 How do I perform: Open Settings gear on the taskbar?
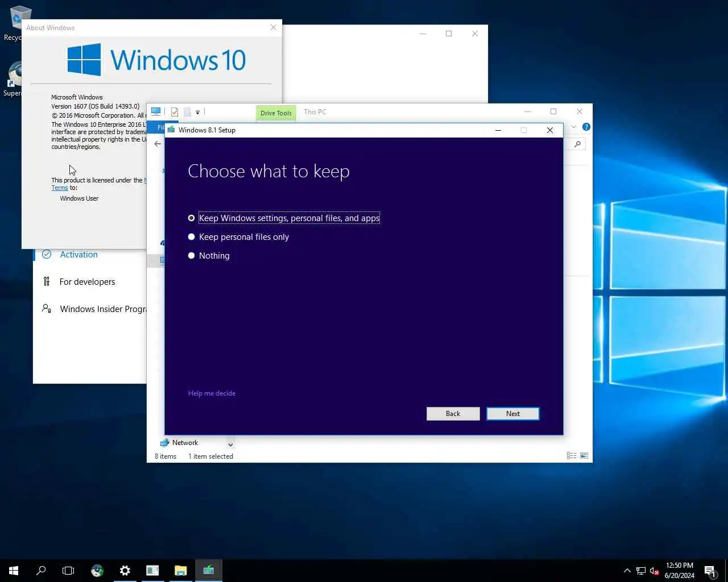click(125, 571)
